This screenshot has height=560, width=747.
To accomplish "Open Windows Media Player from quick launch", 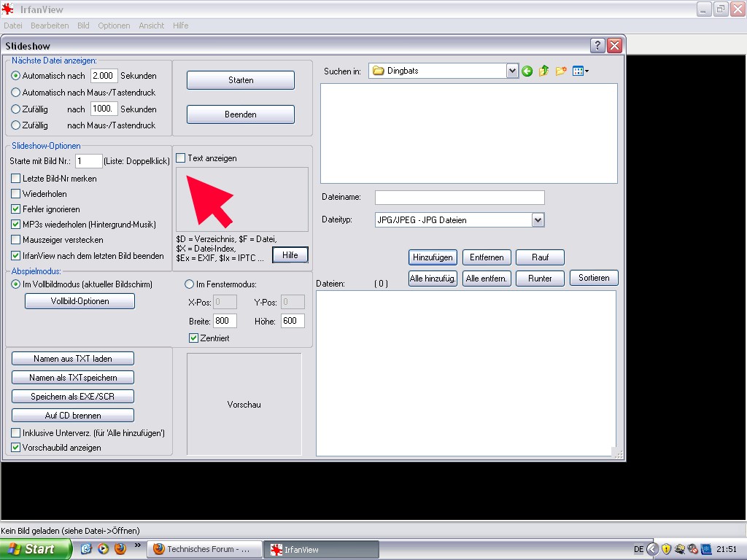I will (x=104, y=549).
